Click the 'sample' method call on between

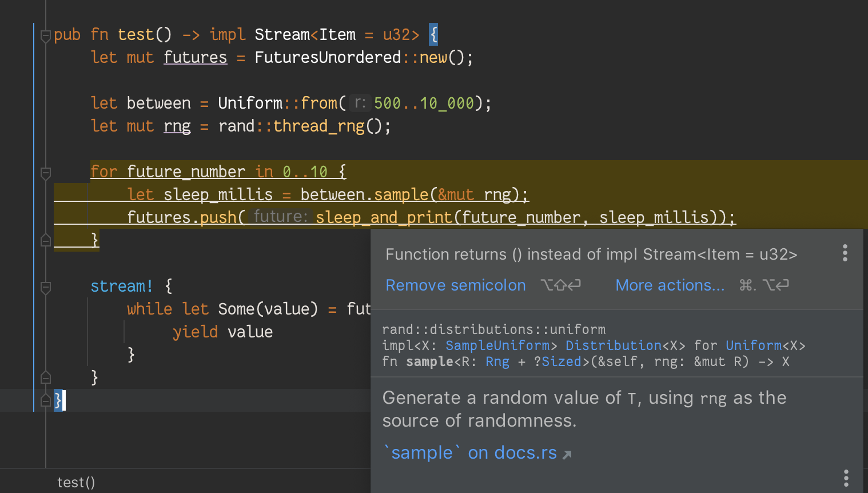tap(401, 194)
